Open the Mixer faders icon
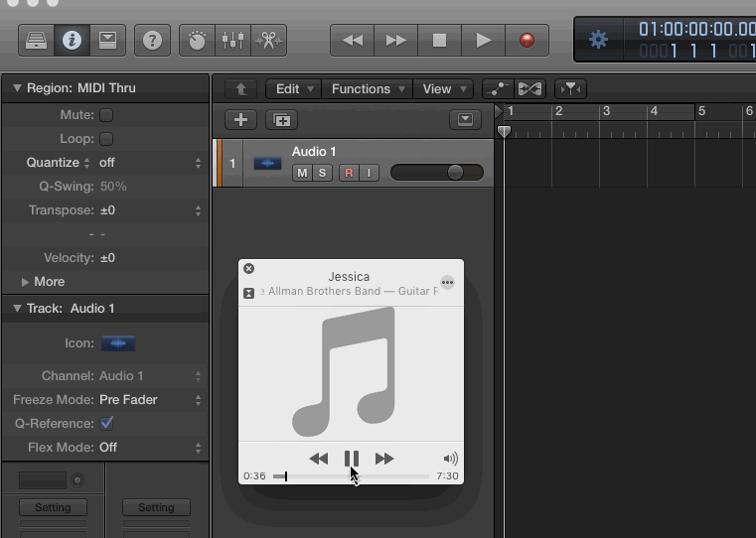Image resolution: width=756 pixels, height=538 pixels. pos(232,41)
